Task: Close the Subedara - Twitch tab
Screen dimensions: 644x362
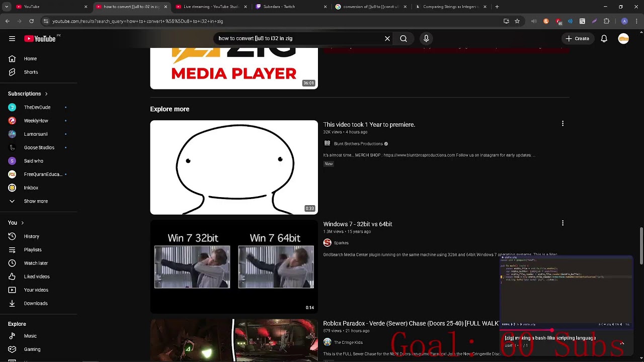Action: [325, 7]
